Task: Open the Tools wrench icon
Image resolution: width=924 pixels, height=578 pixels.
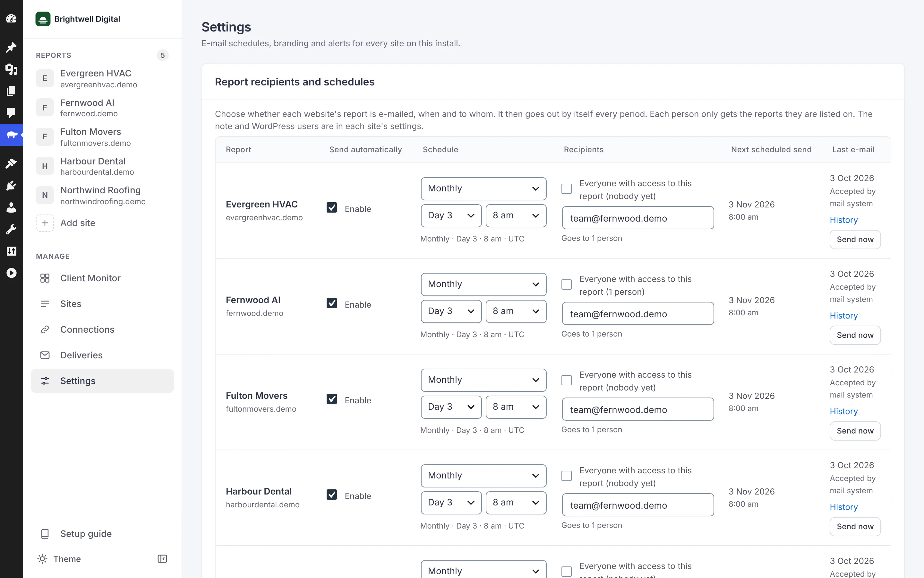Action: (12, 229)
